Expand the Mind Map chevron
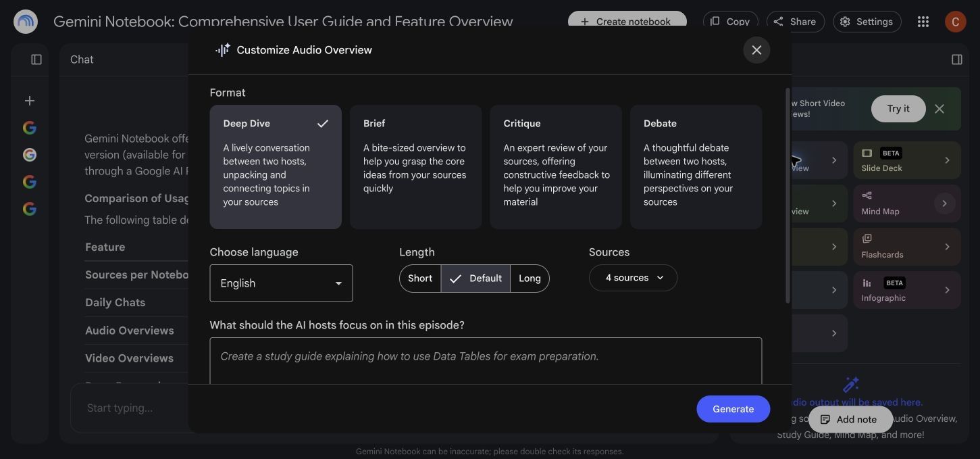The image size is (980, 459). pos(945,203)
